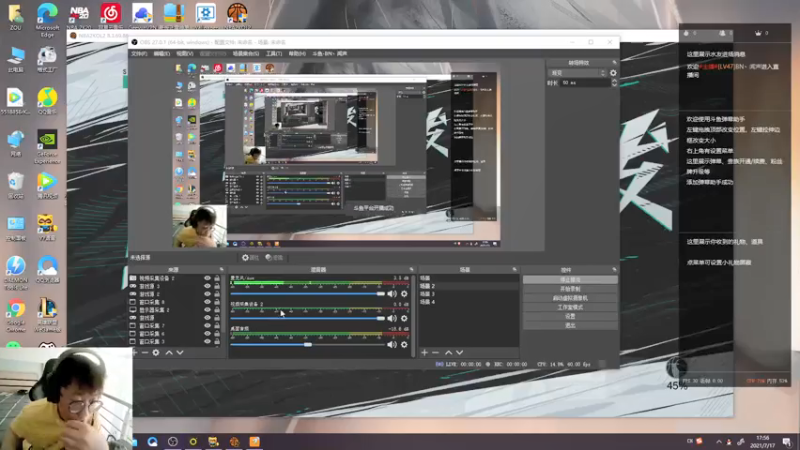
Task: Open video capture device 2 audio gear
Action: pos(404,318)
